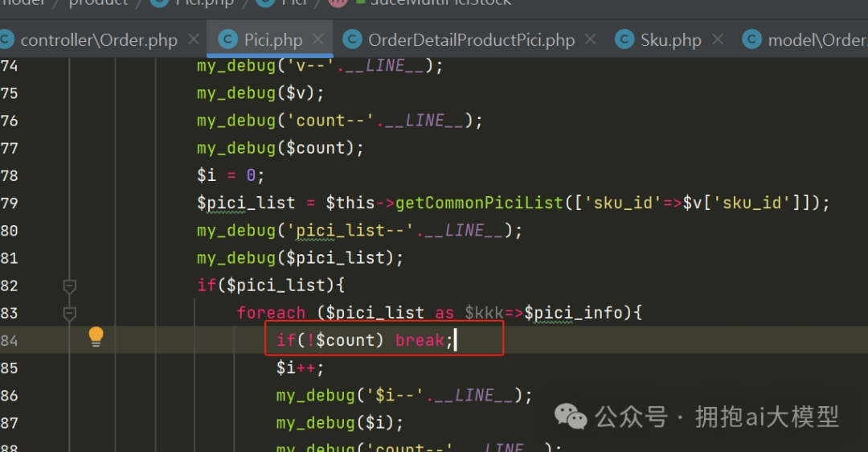Click '$kkk' variable on line 83
This screenshot has width=868, height=452.
coord(485,313)
